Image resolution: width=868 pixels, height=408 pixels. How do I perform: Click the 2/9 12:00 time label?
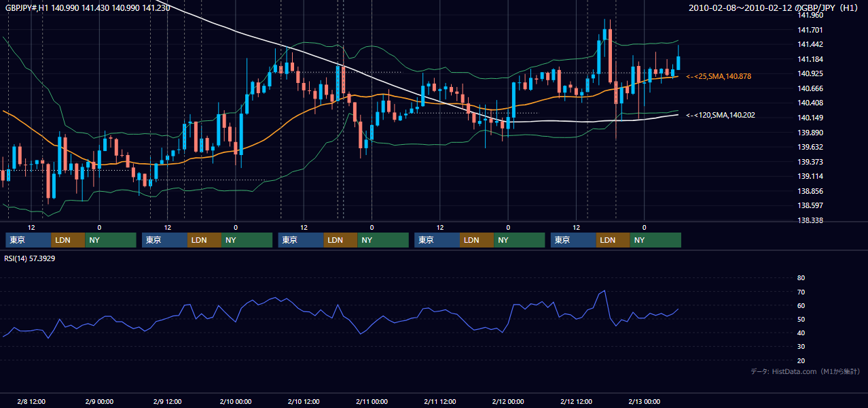tap(167, 401)
